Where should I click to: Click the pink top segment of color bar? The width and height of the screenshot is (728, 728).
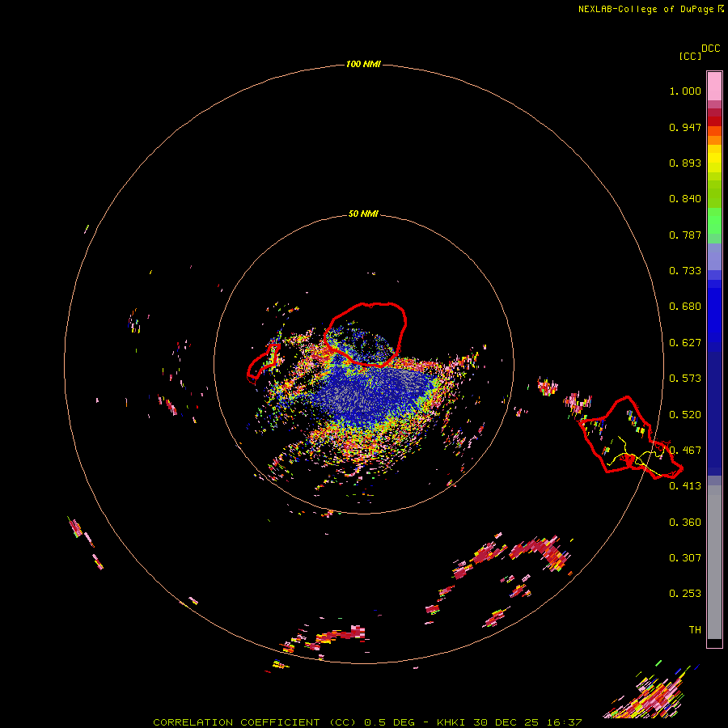pyautogui.click(x=714, y=86)
